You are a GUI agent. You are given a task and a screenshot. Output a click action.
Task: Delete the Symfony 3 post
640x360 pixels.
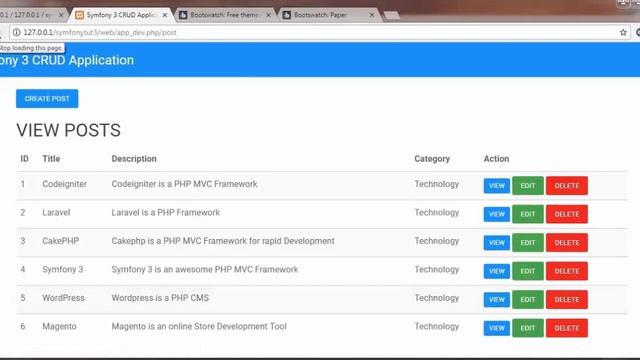(567, 271)
